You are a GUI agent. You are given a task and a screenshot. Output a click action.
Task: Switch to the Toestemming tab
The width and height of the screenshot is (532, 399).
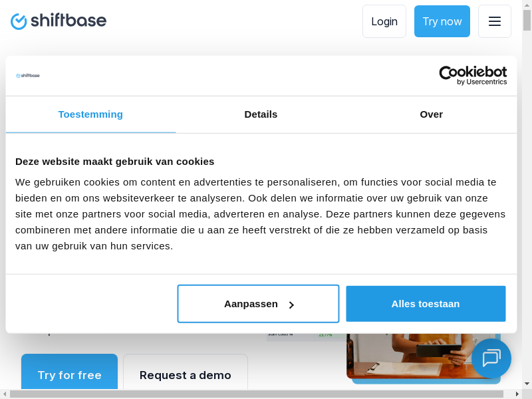tap(90, 114)
